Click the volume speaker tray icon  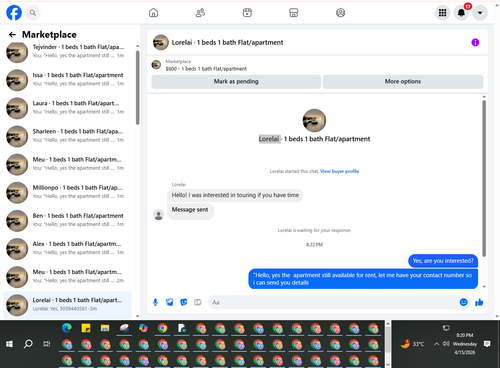click(x=446, y=344)
